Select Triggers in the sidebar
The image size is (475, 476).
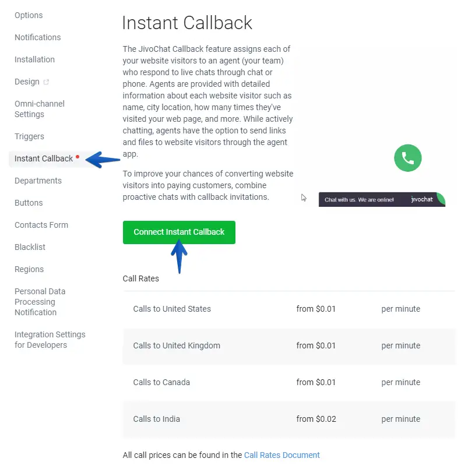click(29, 136)
